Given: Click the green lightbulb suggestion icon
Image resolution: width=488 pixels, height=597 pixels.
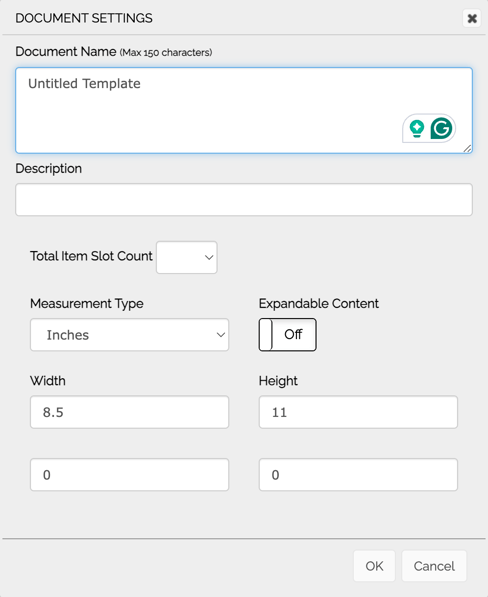Looking at the screenshot, I should pyautogui.click(x=417, y=129).
